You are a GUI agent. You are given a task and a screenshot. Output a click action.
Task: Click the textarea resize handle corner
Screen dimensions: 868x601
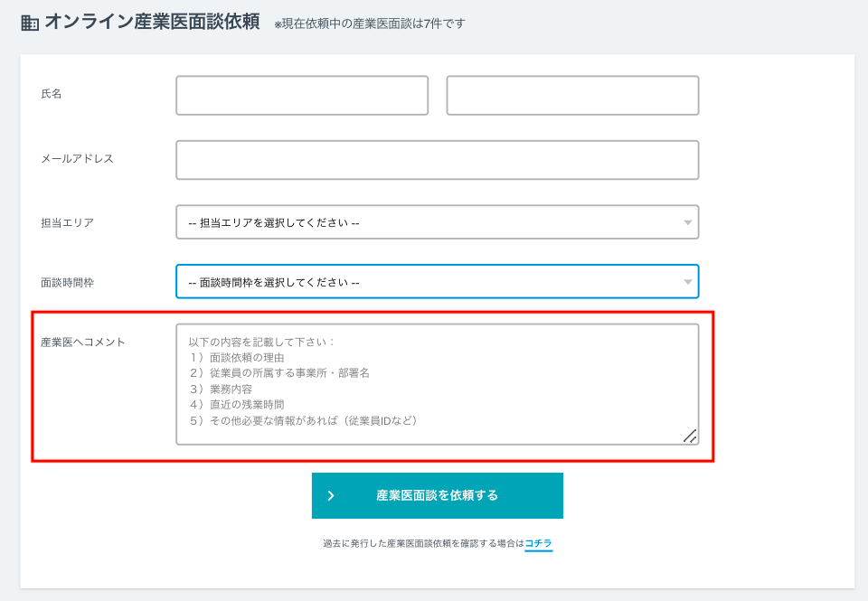[690, 437]
